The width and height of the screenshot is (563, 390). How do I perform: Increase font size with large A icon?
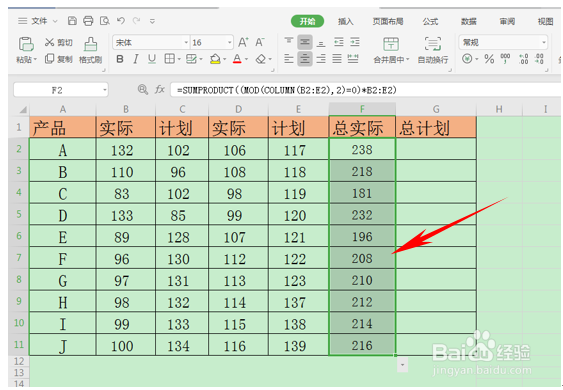pyautogui.click(x=243, y=42)
